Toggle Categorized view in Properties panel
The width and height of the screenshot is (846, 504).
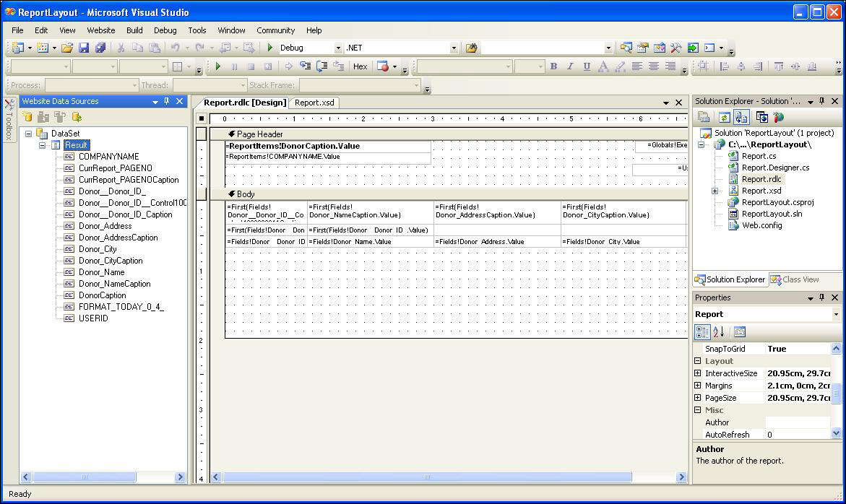click(702, 332)
